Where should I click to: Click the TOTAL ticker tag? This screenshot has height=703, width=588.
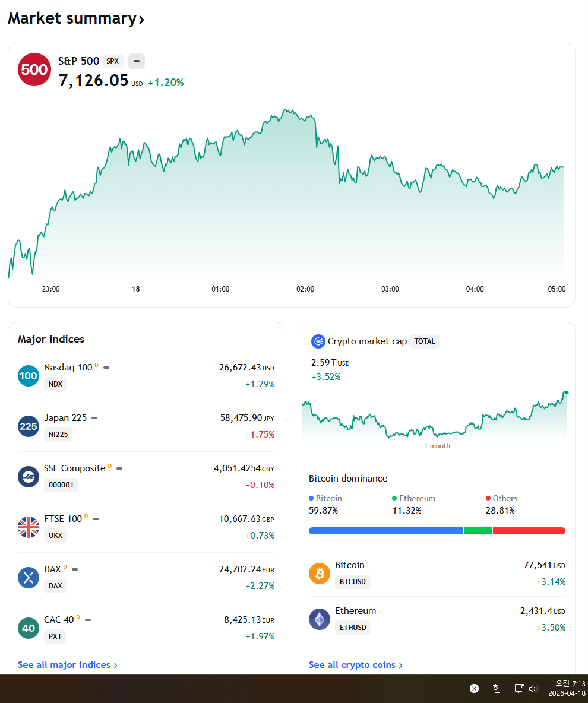[x=424, y=341]
